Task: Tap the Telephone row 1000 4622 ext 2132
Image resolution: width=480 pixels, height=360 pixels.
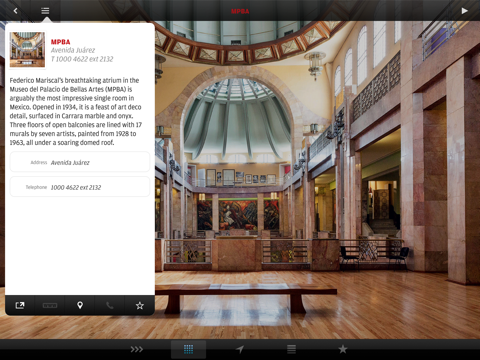Action: click(80, 187)
